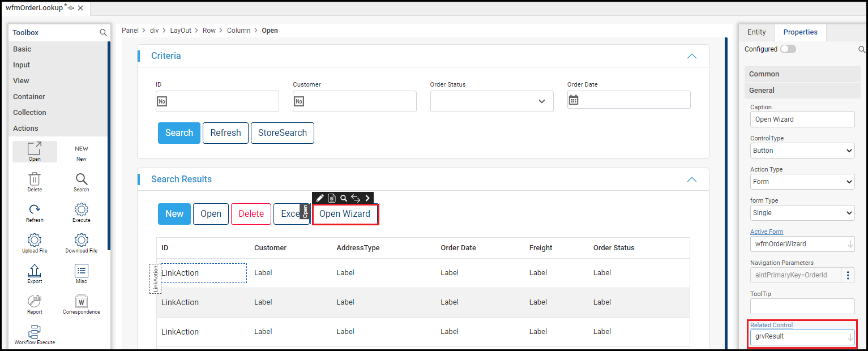868x351 pixels.
Task: Click the Workflow Execute tool
Action: coord(35,332)
